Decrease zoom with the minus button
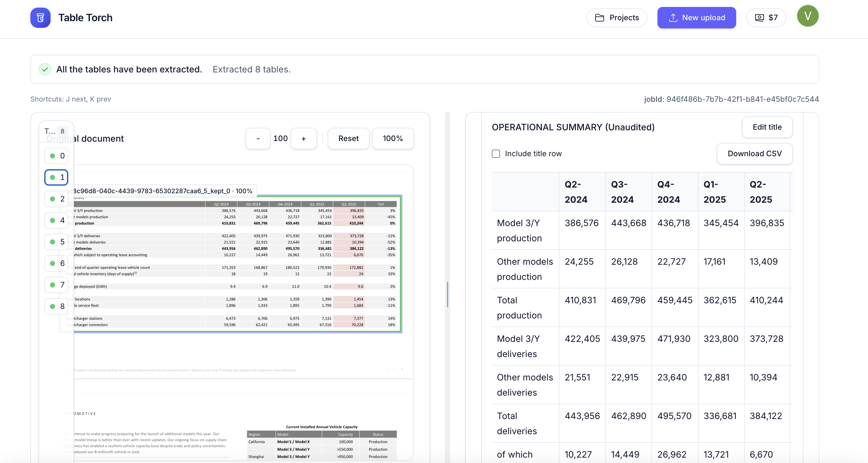 click(x=258, y=139)
